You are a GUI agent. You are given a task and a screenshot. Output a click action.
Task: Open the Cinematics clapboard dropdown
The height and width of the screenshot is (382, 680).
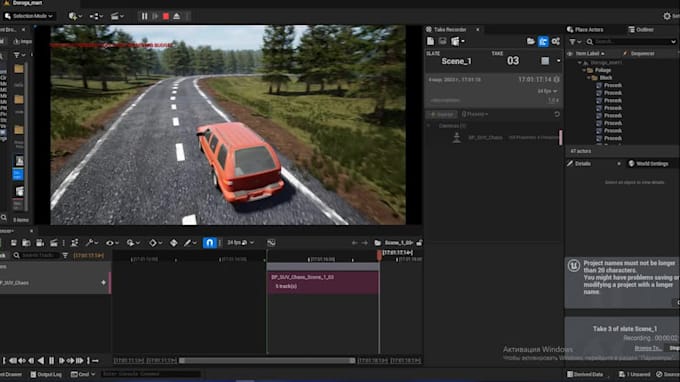coord(117,16)
